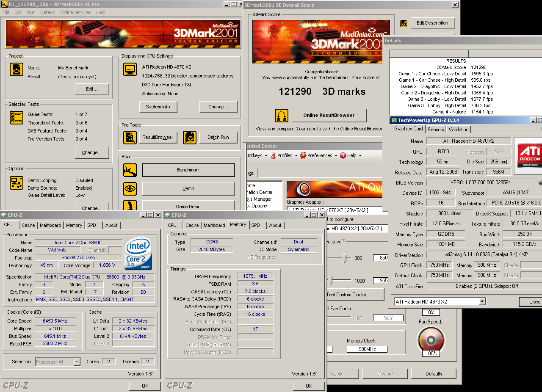
Task: Click the small icon beside Edit Description
Action: 404,23
